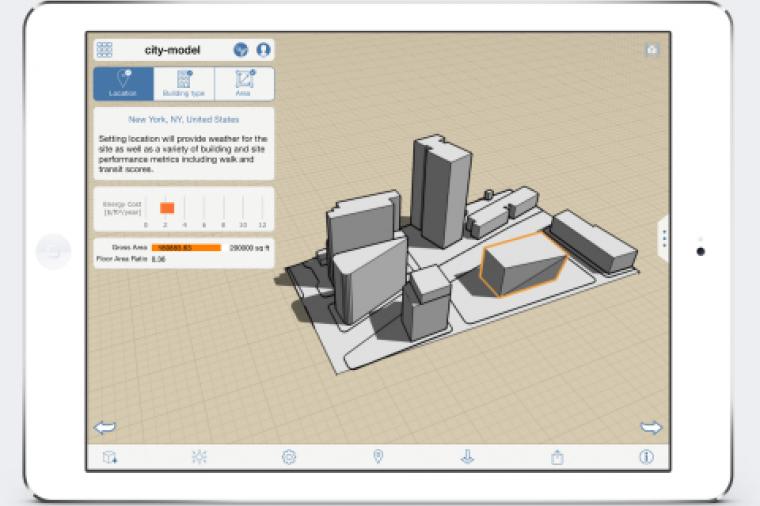
Task: Click the undo left arrow
Action: (x=104, y=427)
